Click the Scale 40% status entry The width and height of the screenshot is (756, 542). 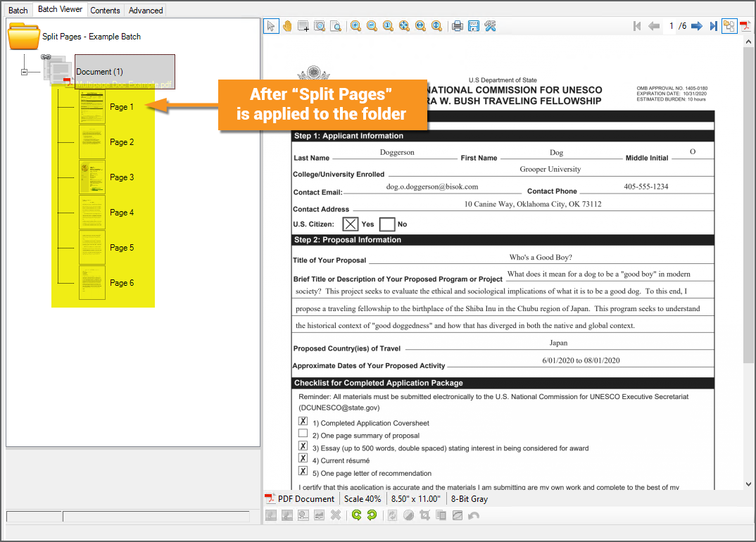[362, 499]
